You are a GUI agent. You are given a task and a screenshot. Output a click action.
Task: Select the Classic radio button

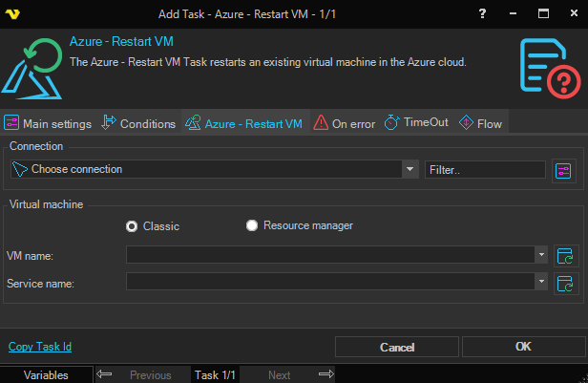click(x=133, y=226)
